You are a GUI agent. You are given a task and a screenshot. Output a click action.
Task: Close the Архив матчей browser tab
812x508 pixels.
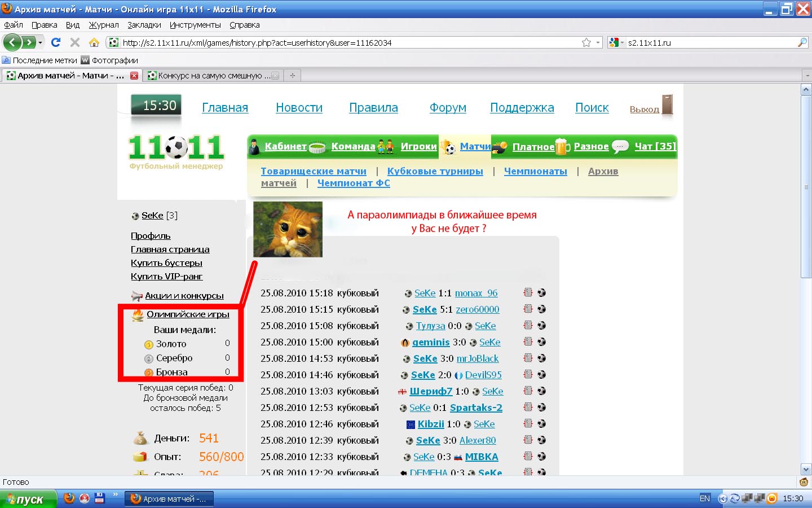coord(134,76)
